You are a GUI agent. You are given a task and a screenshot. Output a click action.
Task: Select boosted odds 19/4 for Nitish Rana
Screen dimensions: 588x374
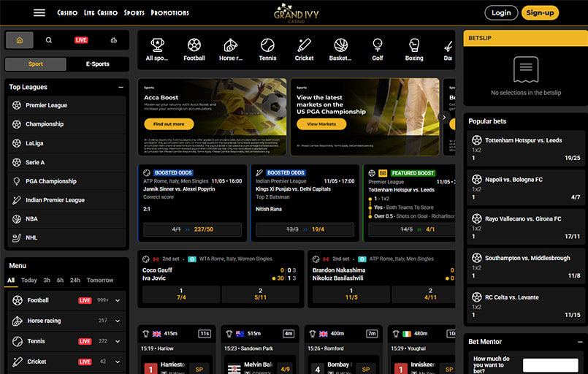click(x=305, y=229)
